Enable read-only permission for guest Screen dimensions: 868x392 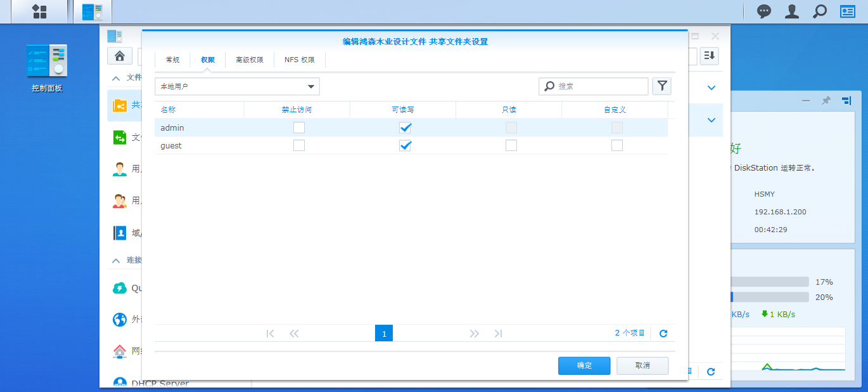(x=511, y=145)
